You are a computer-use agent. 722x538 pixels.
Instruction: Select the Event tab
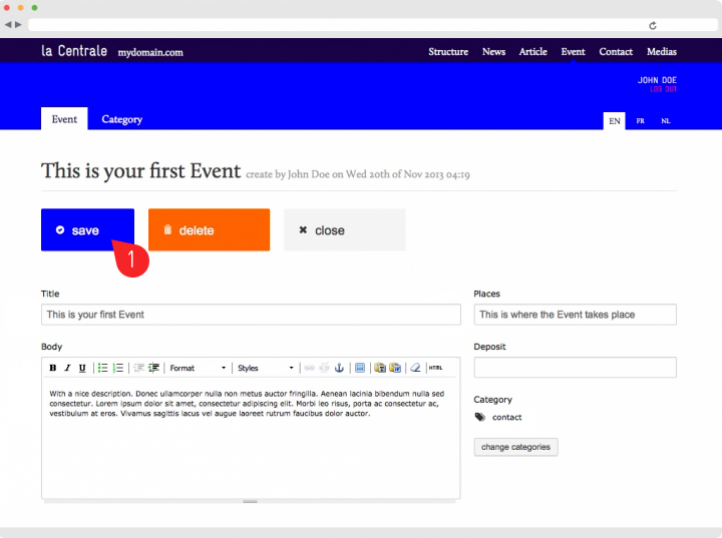pyautogui.click(x=64, y=119)
